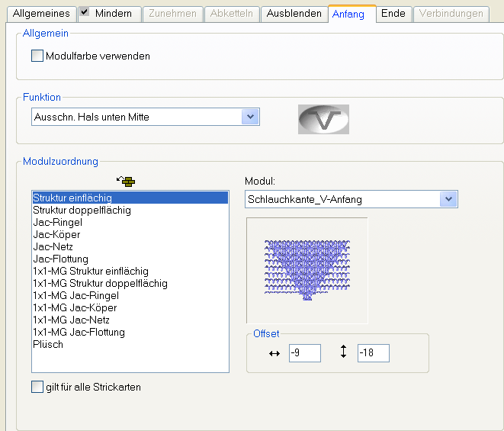This screenshot has width=504, height=431.
Task: Click the module assignment icon above list
Action: [125, 181]
